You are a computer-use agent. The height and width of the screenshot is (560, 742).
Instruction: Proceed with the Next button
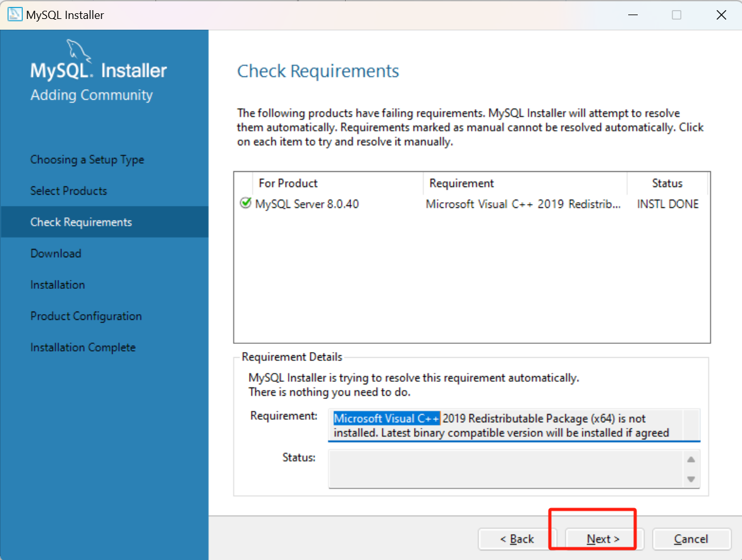[x=603, y=539]
